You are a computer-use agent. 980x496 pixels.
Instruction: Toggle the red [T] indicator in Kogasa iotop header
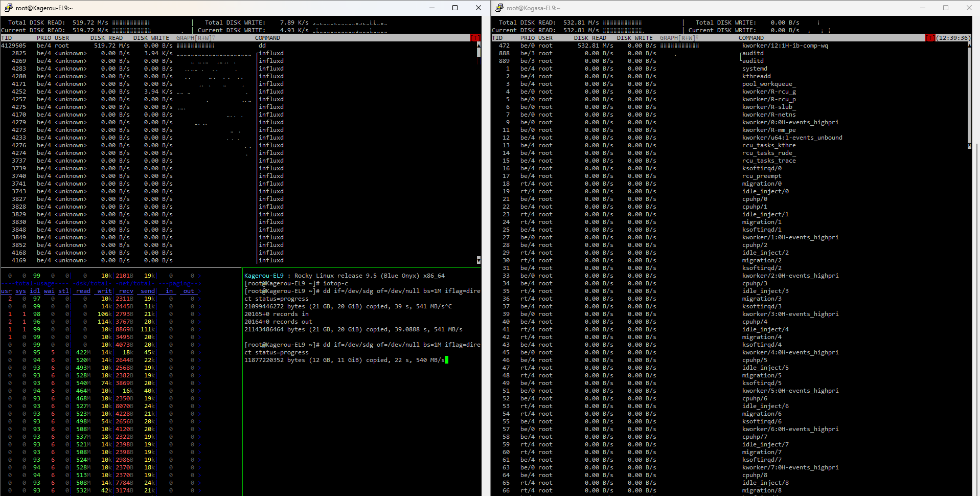[930, 38]
